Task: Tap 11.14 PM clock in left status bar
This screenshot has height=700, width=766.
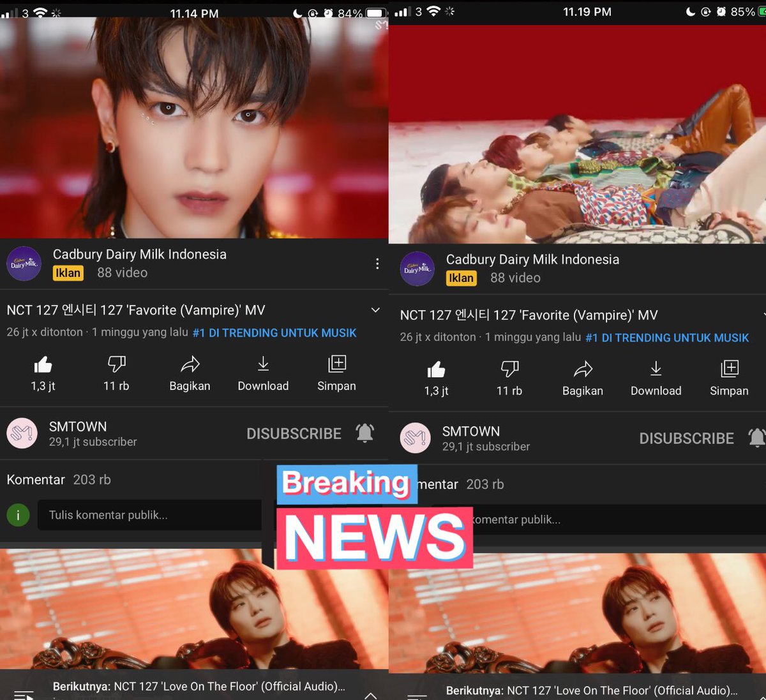Action: pos(194,13)
